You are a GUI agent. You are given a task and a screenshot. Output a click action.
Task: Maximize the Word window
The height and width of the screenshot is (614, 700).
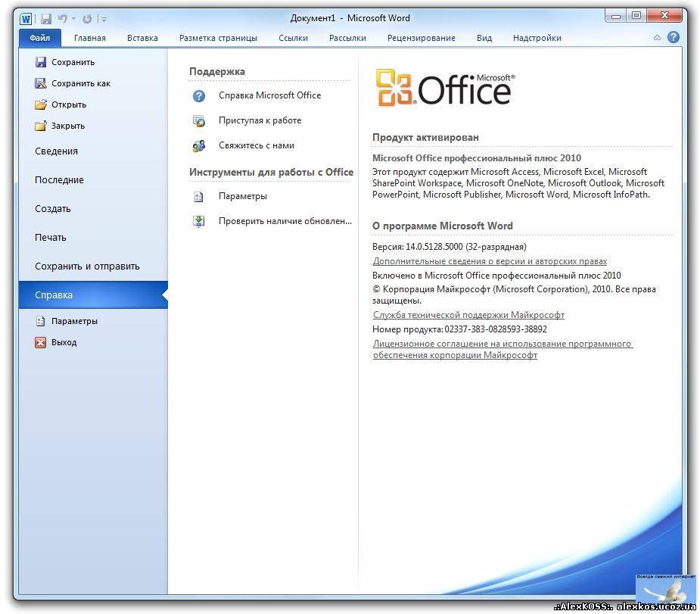pos(636,16)
